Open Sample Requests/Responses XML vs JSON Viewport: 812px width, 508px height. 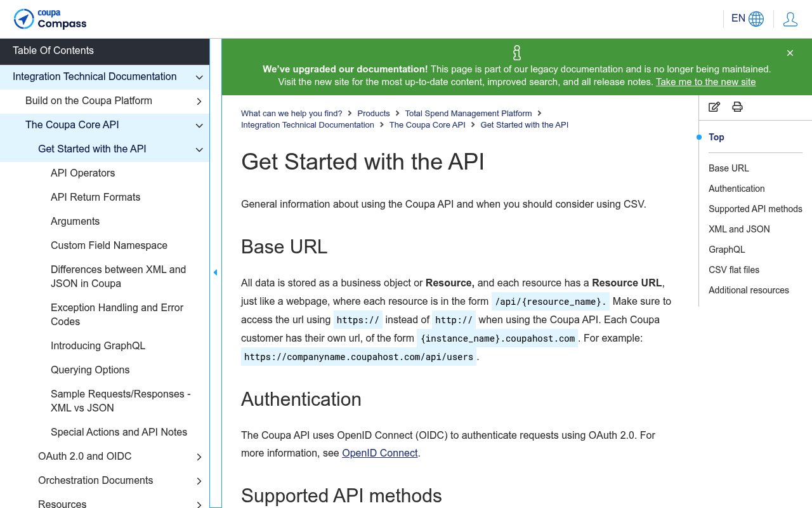[121, 401]
